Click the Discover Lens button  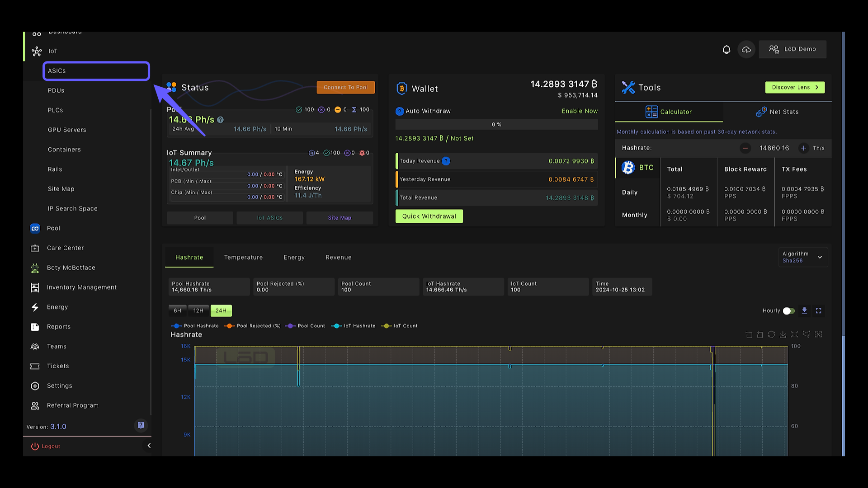click(795, 87)
